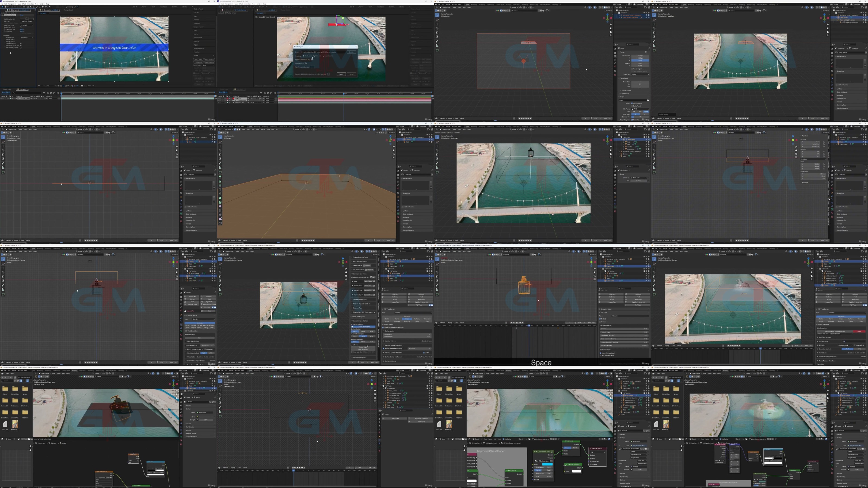Open the Vertex menu in Edit Mode header

(x=263, y=129)
